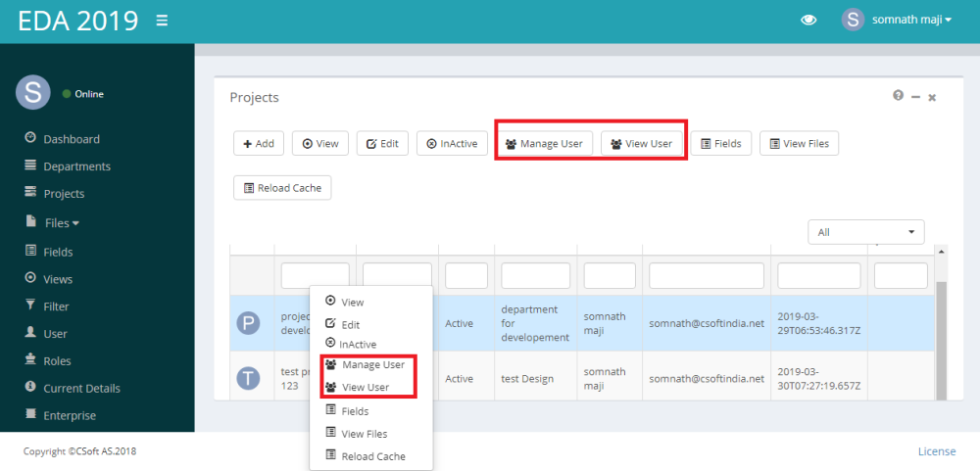The width and height of the screenshot is (980, 471).
Task: Click the Reload Cache toolbar button
Action: pyautogui.click(x=282, y=188)
